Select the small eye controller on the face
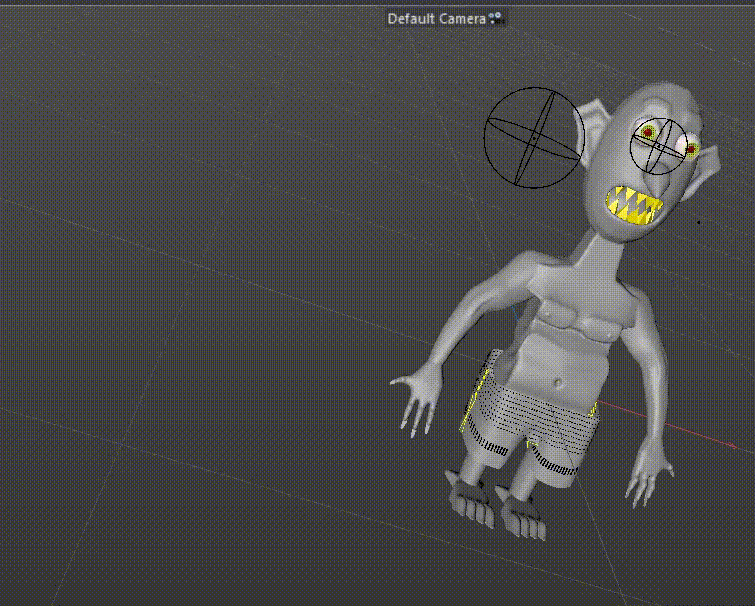This screenshot has height=606, width=755. (659, 146)
